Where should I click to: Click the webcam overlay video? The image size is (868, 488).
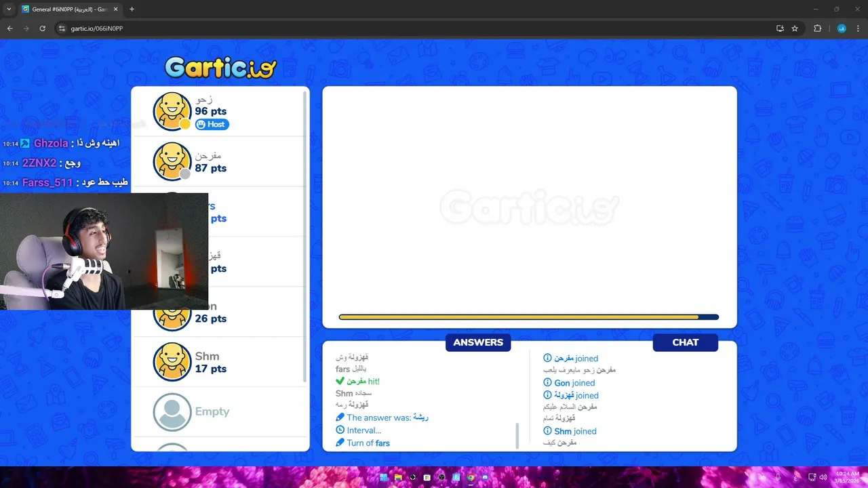point(104,251)
